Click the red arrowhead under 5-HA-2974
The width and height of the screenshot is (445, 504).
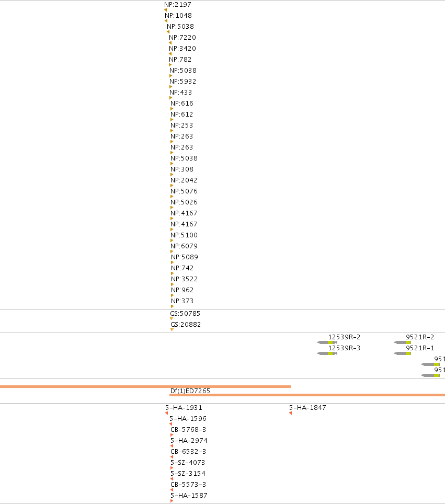172,446
